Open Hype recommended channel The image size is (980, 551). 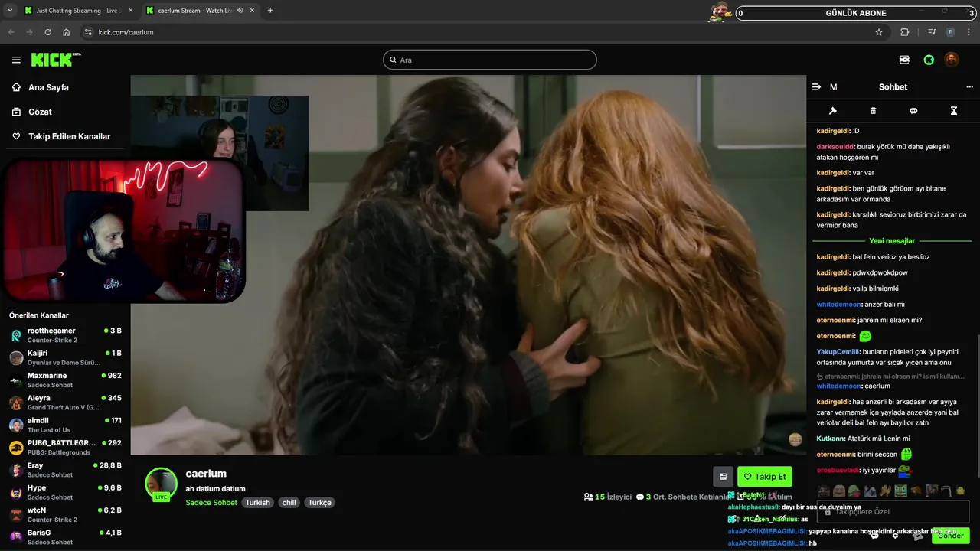click(x=66, y=492)
